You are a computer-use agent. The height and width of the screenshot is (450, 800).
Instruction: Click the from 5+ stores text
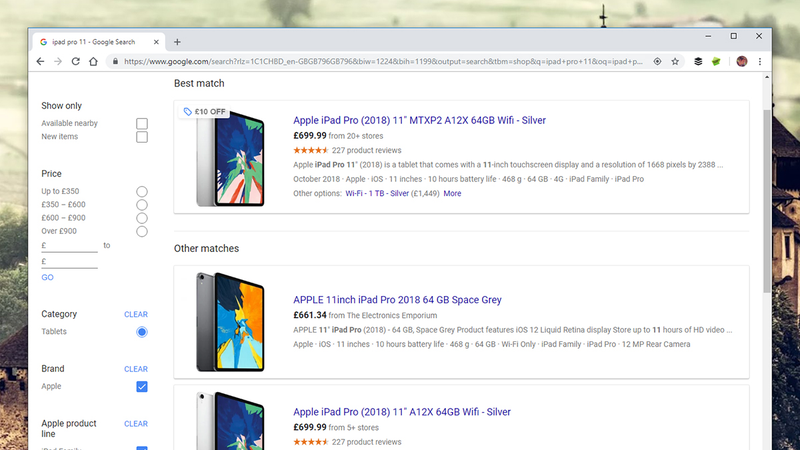[x=354, y=428]
